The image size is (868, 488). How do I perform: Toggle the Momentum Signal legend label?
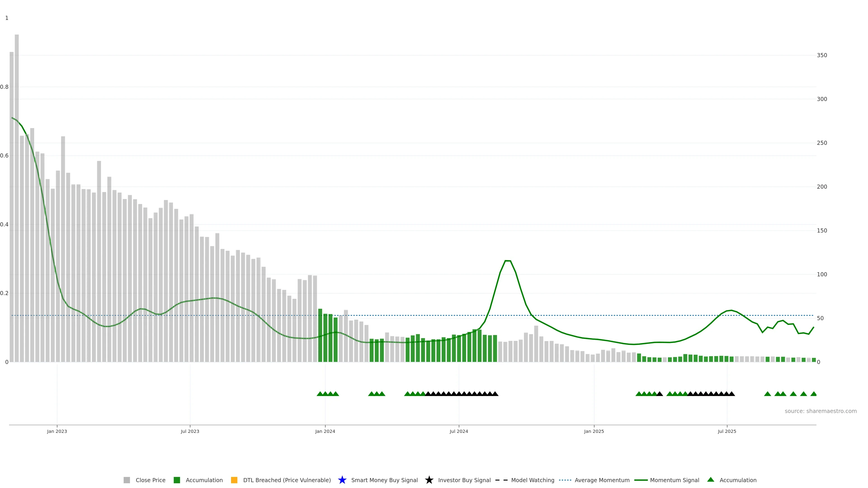[674, 480]
